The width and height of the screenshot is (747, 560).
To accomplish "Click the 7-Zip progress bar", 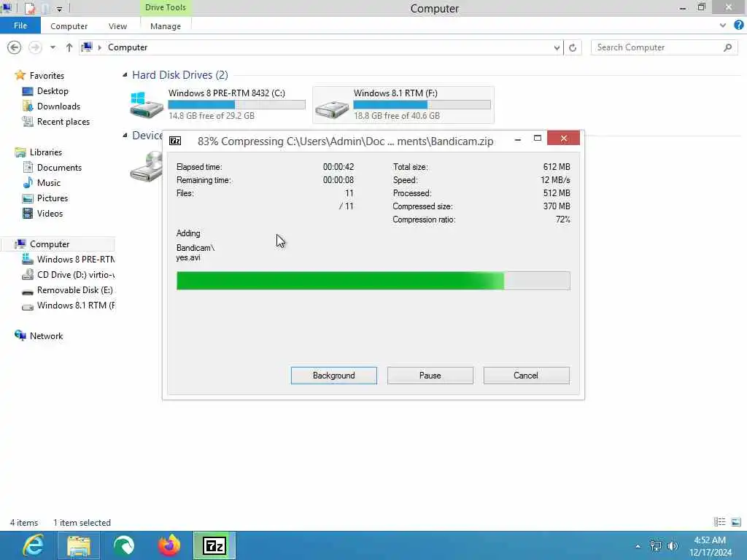I will [x=373, y=281].
